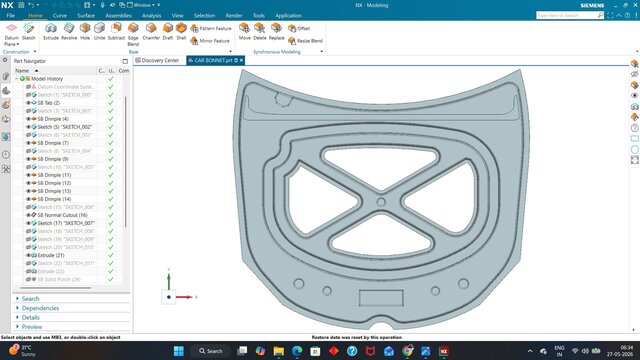Select the Replace Face tool
Screen dimensions: 640x360
(276, 31)
